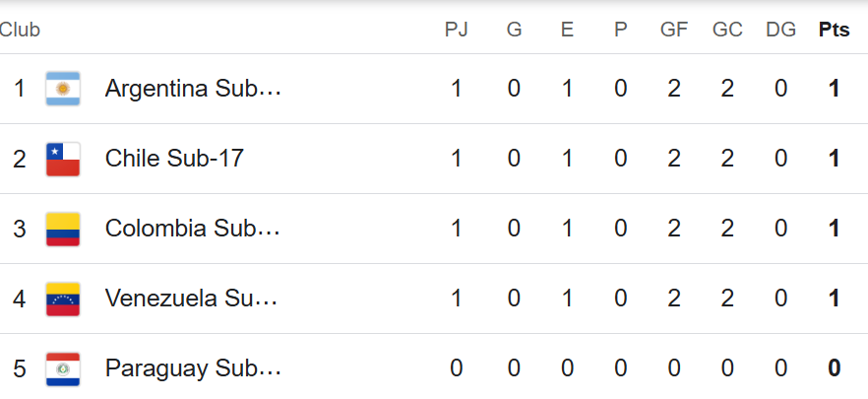Click the DG column header
Image resolution: width=868 pixels, height=399 pixels.
click(x=780, y=30)
